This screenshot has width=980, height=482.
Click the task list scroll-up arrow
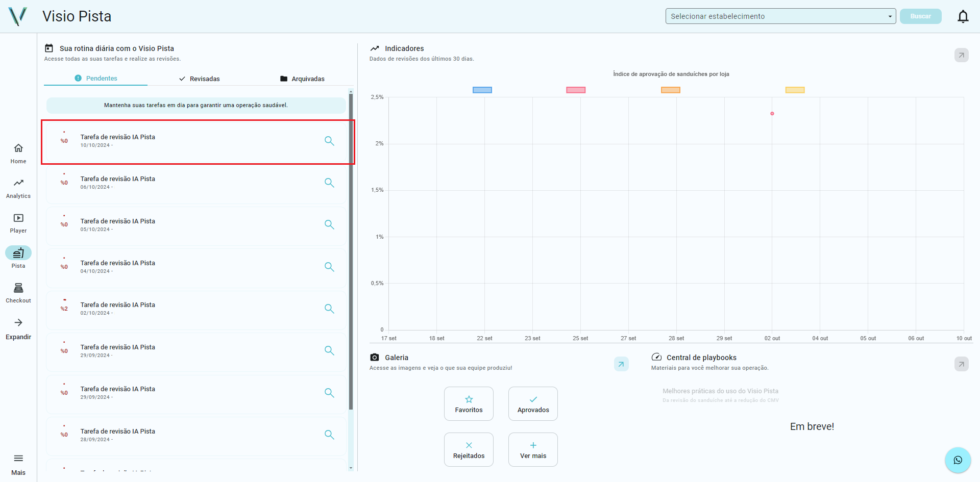(351, 91)
